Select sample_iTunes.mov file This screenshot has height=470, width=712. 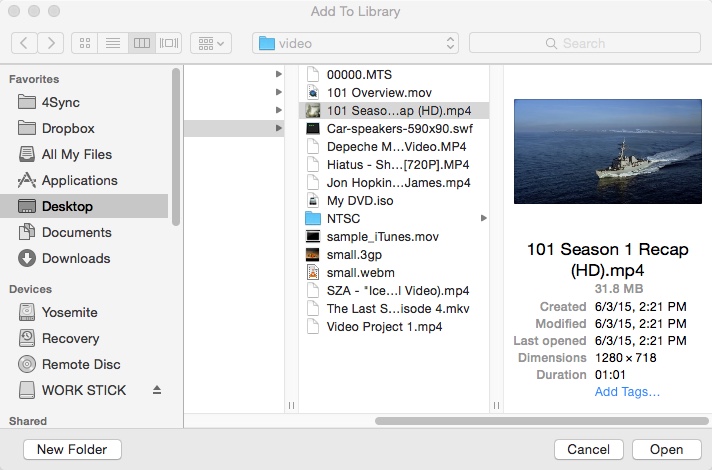coord(394,237)
